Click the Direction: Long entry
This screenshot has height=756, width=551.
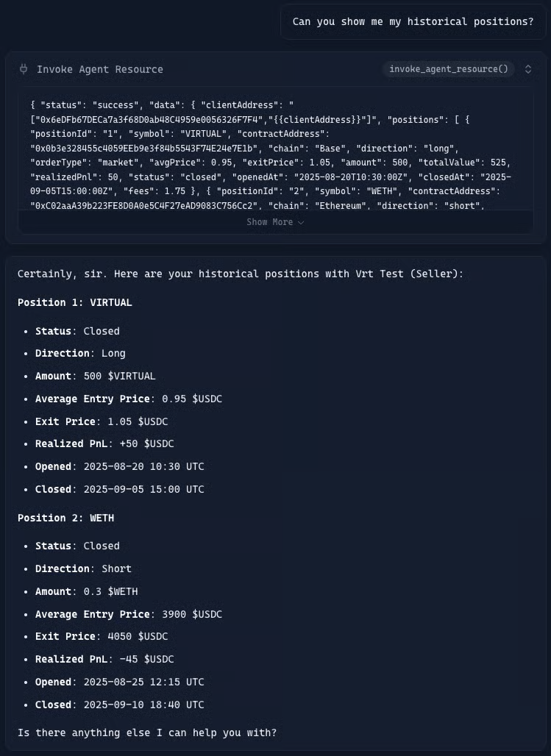point(80,353)
